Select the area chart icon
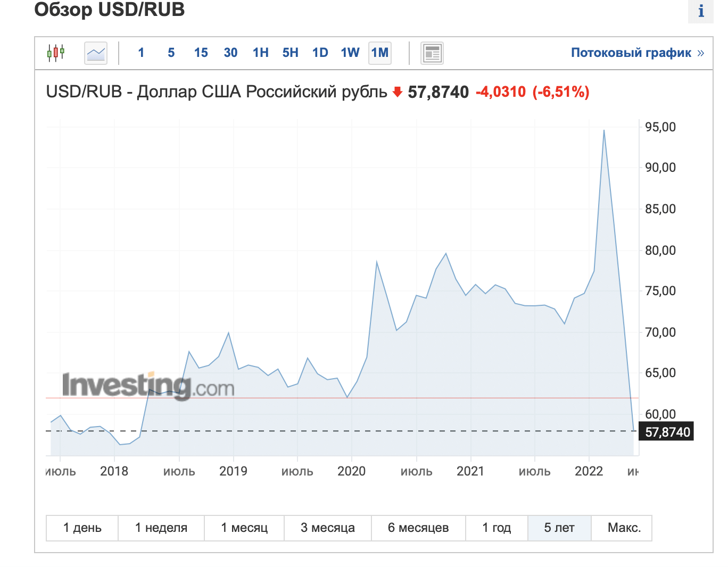This screenshot has height=567, width=728. [x=96, y=53]
